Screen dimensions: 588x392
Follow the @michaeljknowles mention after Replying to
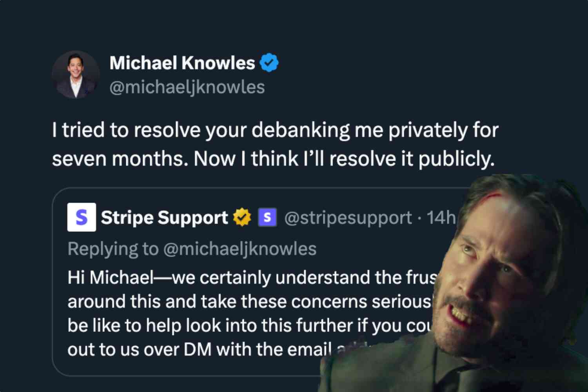[x=240, y=249]
